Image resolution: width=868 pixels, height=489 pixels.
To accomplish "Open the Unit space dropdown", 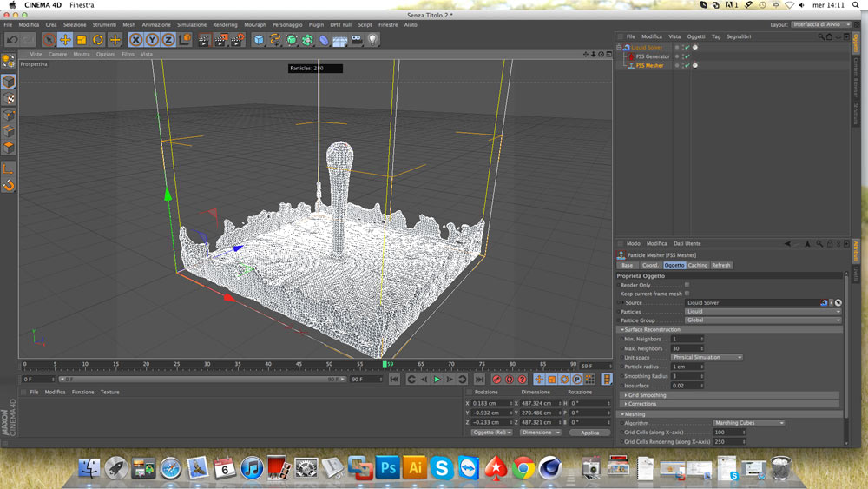I will point(707,357).
